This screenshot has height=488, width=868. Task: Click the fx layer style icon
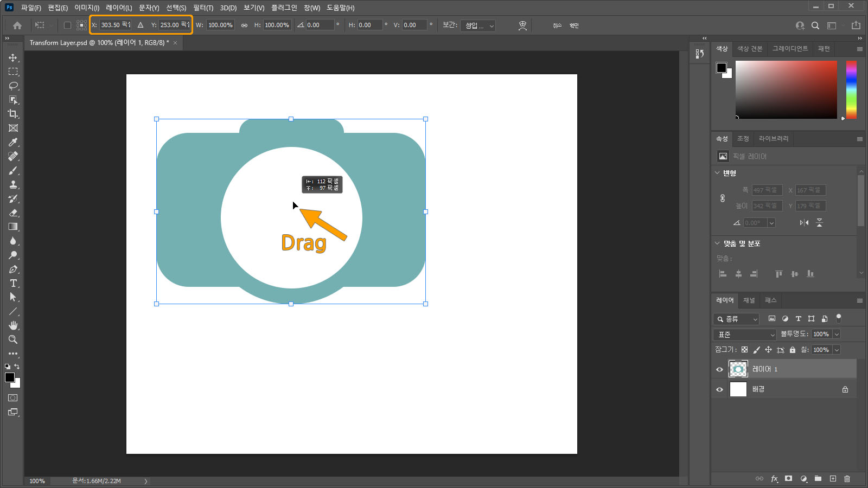[774, 479]
